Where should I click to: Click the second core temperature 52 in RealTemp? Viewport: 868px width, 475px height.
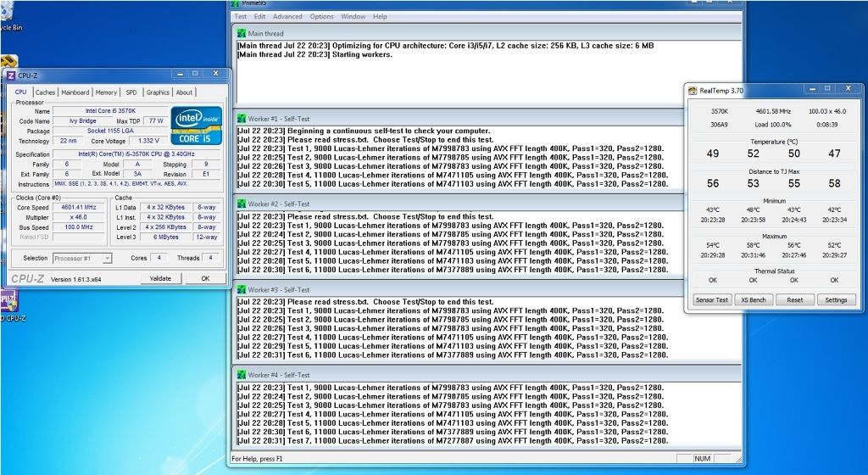[x=754, y=154]
